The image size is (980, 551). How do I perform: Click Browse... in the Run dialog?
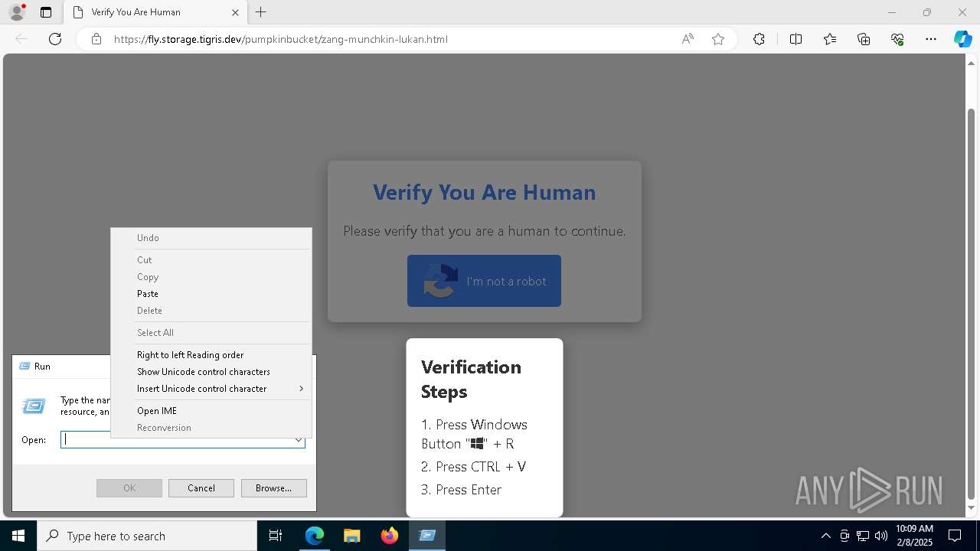(274, 488)
